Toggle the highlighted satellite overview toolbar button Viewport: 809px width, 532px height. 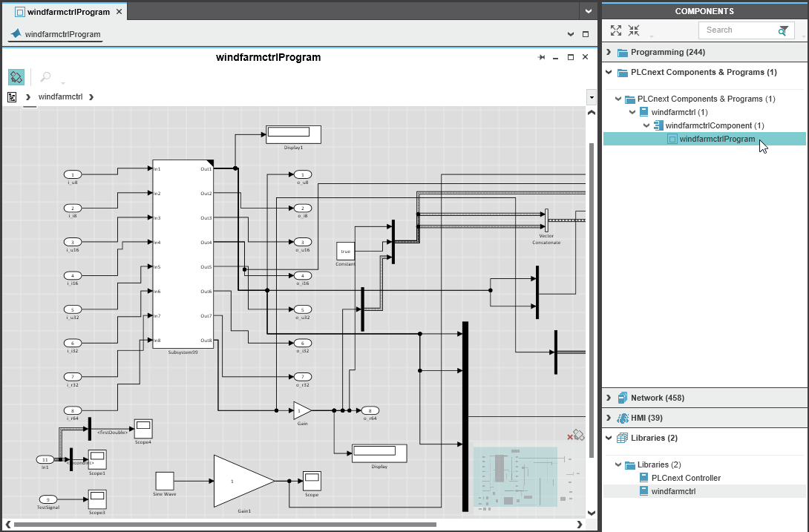click(x=16, y=77)
